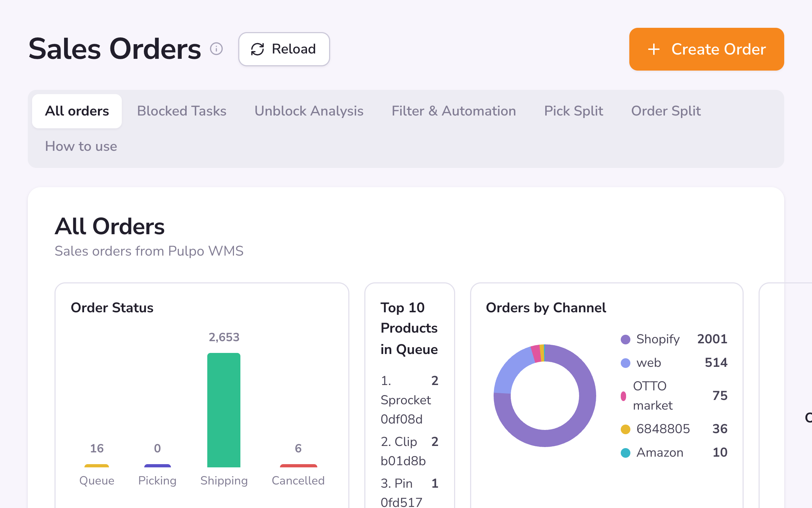Click the Amazon teal legend dot

(x=625, y=453)
